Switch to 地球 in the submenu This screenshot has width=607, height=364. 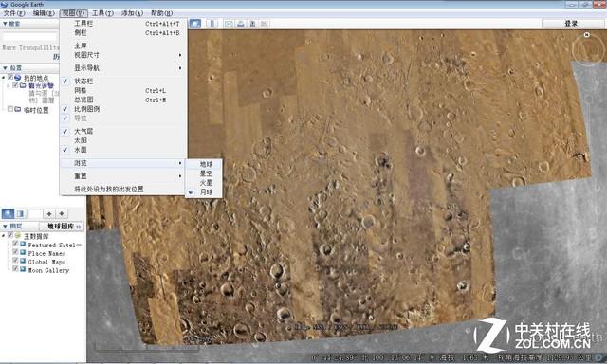[x=204, y=164]
